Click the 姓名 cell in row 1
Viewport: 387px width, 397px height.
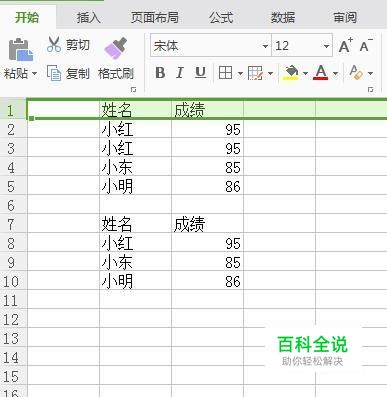point(135,110)
